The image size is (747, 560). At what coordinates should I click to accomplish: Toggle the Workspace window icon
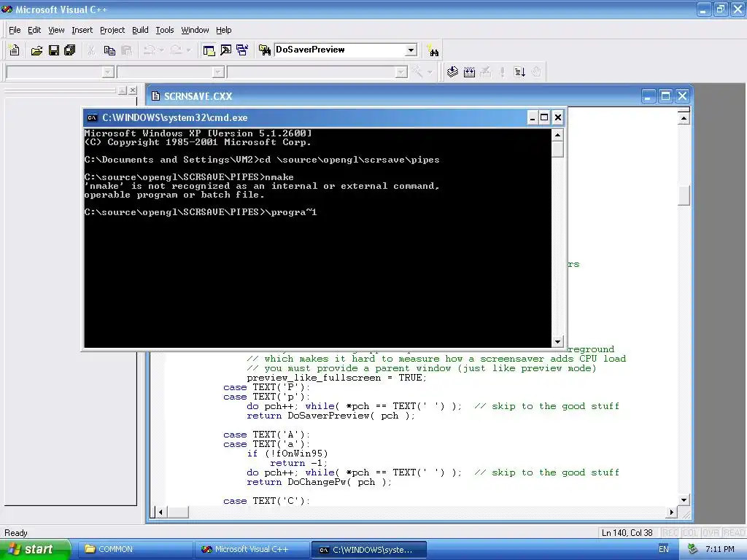coord(209,50)
